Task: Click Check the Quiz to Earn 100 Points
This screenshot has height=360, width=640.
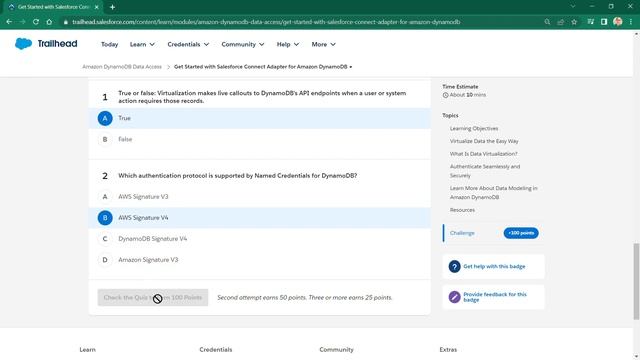Action: [x=153, y=298]
